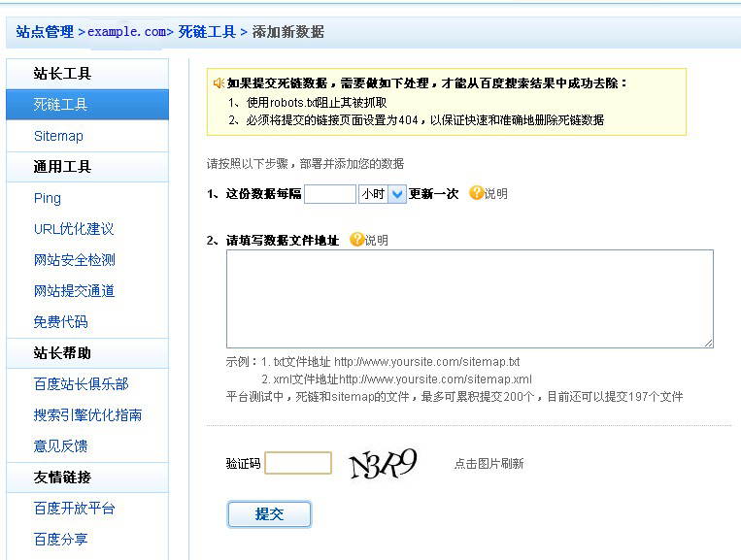Click example URL text sitemap.xml
The width and height of the screenshot is (741, 560).
[435, 379]
